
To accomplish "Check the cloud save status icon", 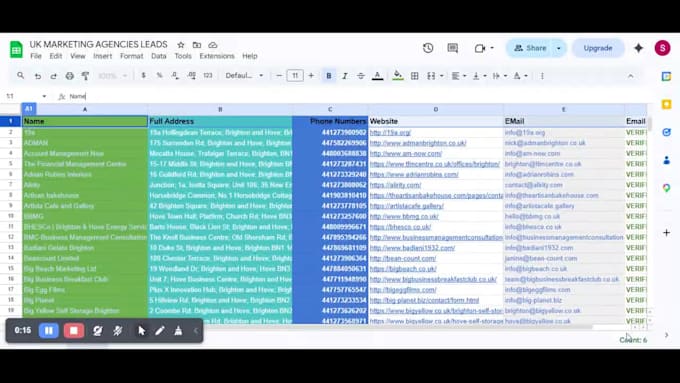I will point(212,45).
